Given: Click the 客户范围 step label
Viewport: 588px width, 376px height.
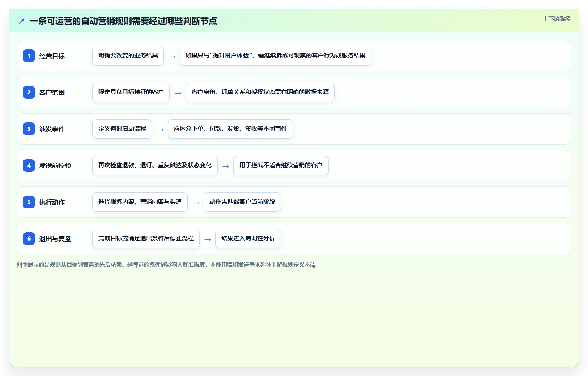Looking at the screenshot, I should 52,92.
